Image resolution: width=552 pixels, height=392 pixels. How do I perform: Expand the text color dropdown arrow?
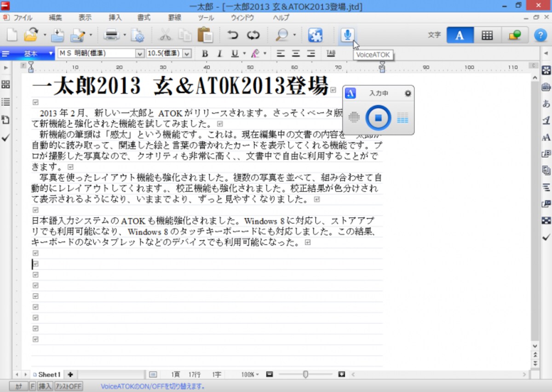[265, 53]
